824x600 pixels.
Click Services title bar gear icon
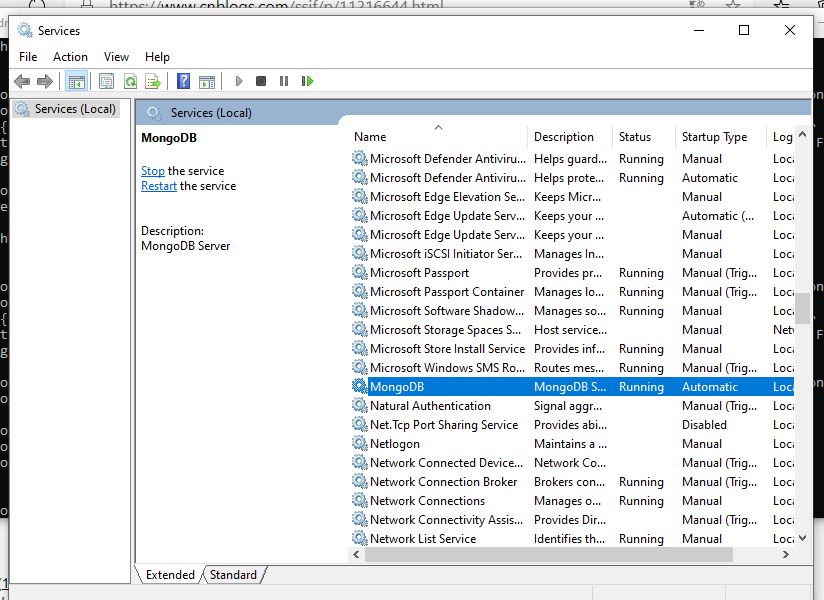click(x=25, y=30)
